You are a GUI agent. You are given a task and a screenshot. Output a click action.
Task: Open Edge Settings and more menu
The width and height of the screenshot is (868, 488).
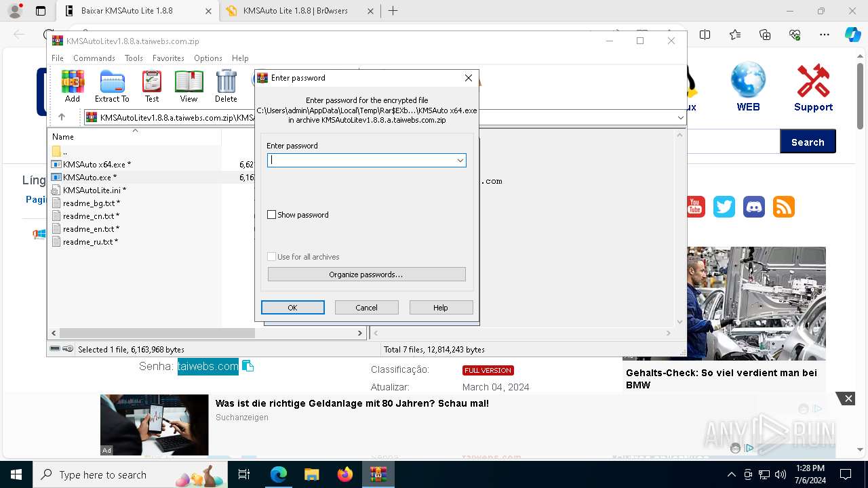825,35
